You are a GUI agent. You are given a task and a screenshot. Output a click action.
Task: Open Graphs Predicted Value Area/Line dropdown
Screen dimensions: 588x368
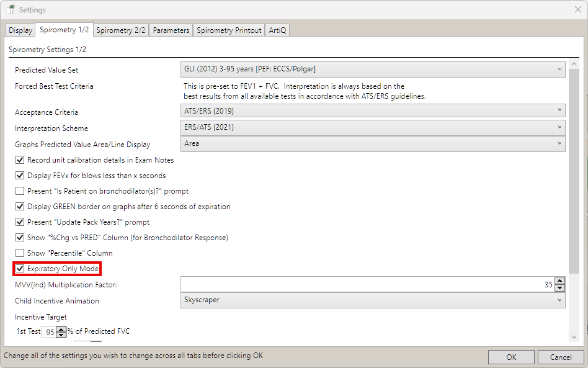tap(373, 143)
